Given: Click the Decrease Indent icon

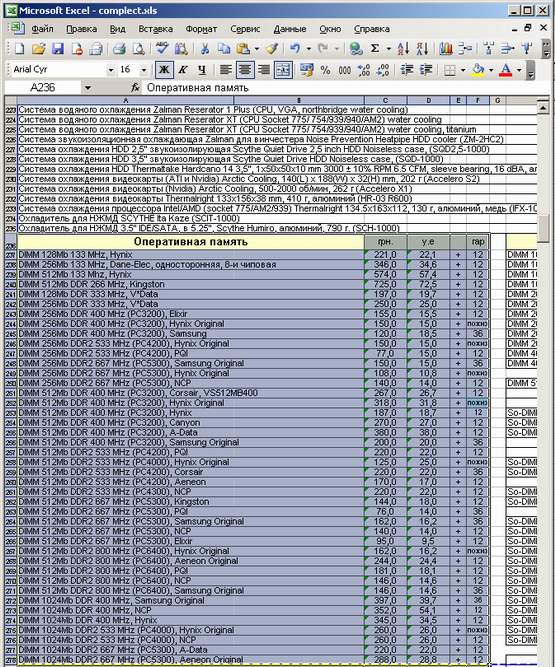Looking at the screenshot, I should [x=407, y=70].
